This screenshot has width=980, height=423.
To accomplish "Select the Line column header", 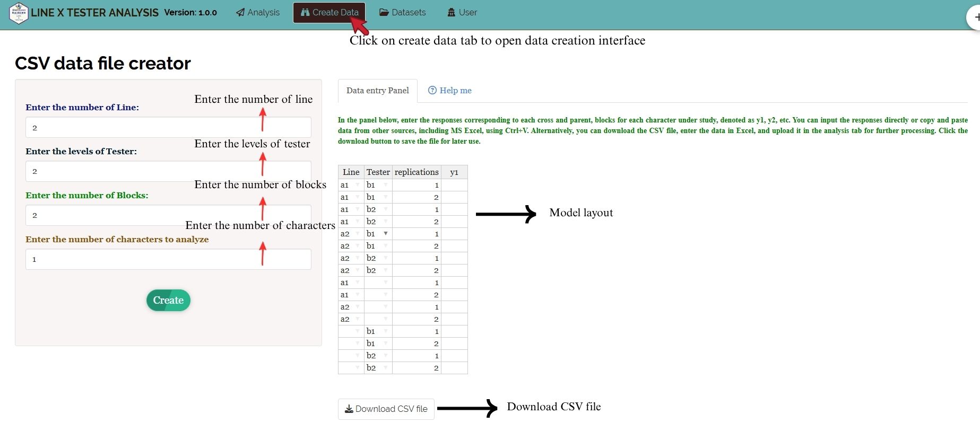I will point(351,172).
